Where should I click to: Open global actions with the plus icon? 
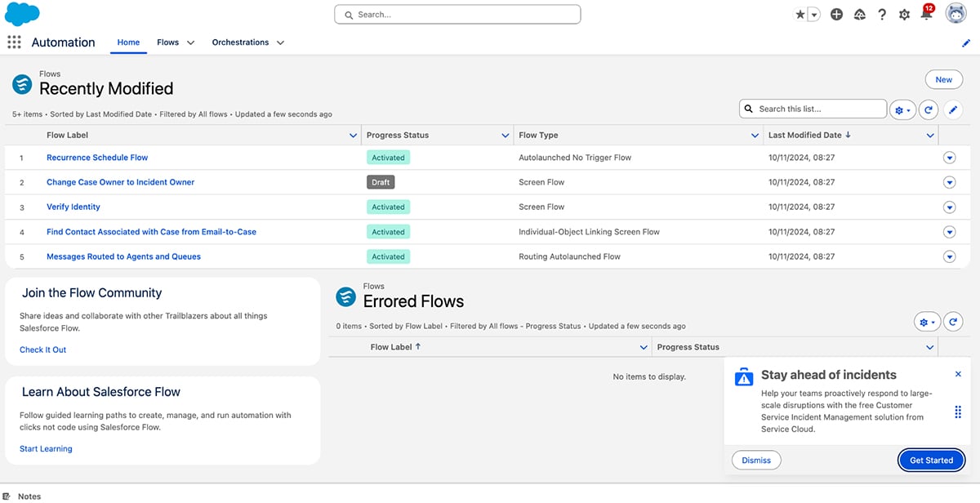pos(836,14)
